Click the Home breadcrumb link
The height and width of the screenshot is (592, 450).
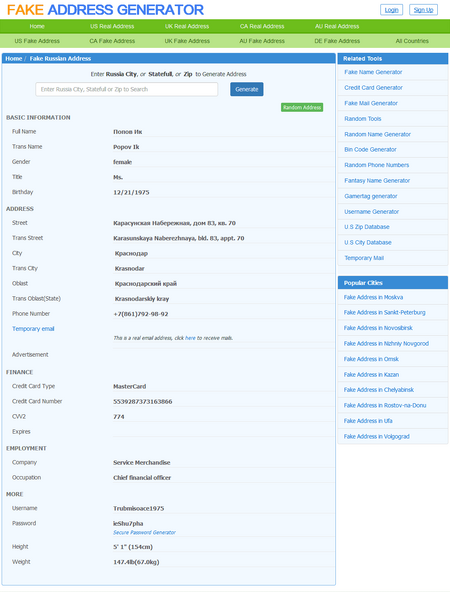pyautogui.click(x=14, y=59)
